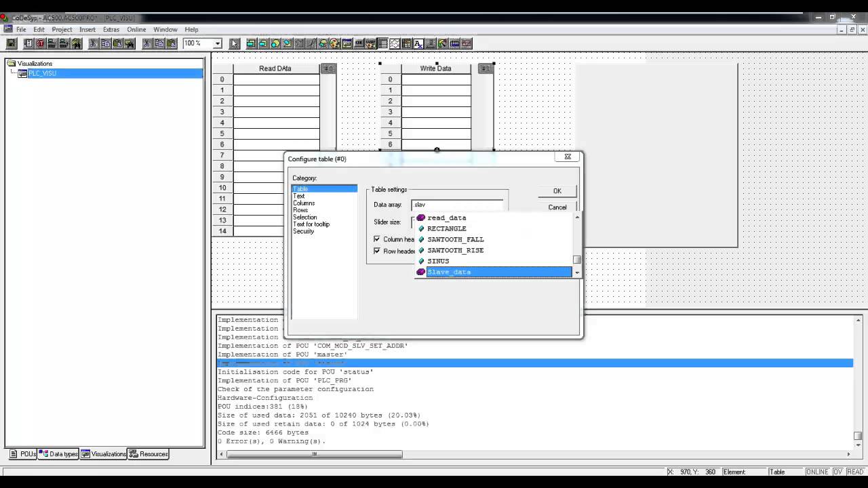Open the Project menu

pyautogui.click(x=62, y=30)
